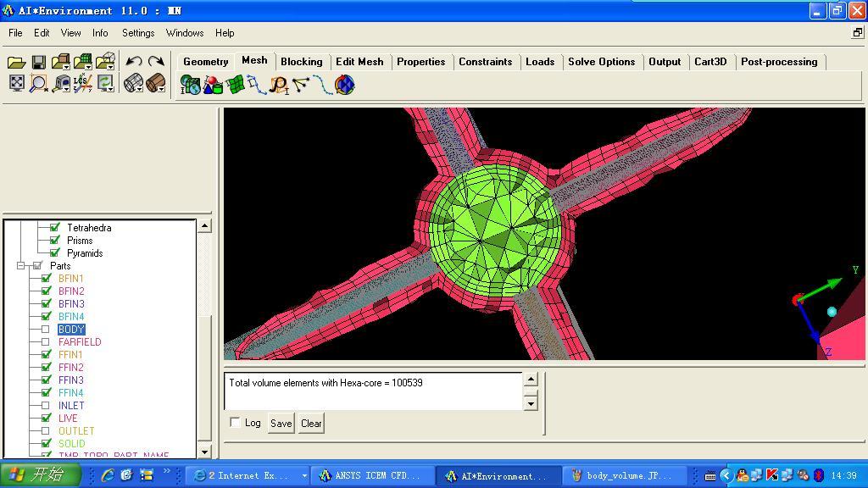The width and height of the screenshot is (868, 488).
Task: Enable the BODY part checkbox
Action: coord(46,330)
